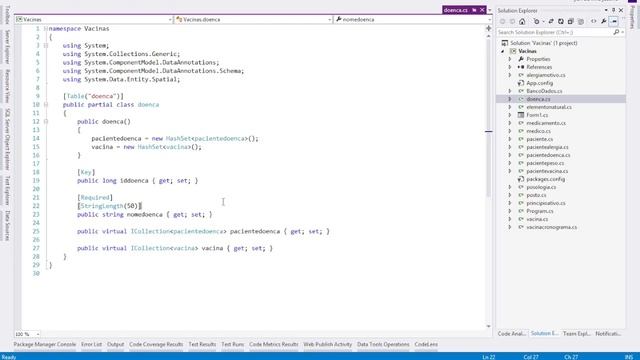This screenshot has width=640, height=360.
Task: Open Web Publish Activity tab
Action: [x=327, y=344]
